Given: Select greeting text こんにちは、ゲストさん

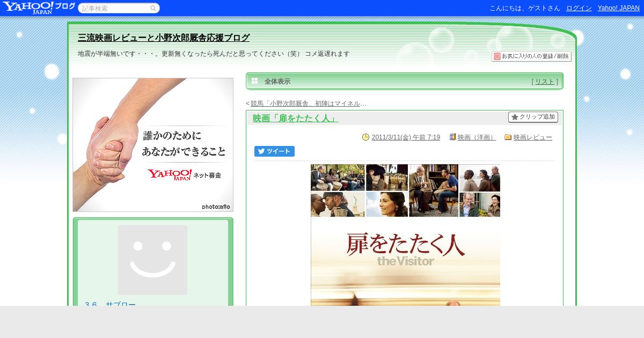Looking at the screenshot, I should pyautogui.click(x=524, y=8).
